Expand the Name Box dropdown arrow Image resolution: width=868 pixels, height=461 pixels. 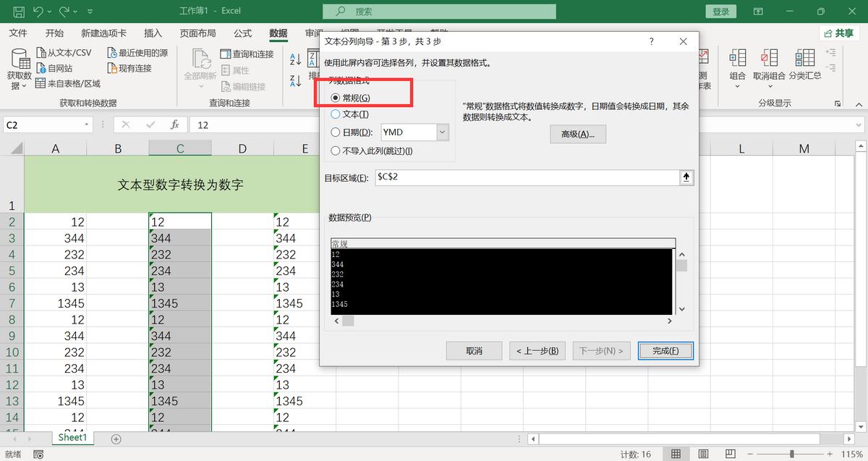tap(87, 124)
